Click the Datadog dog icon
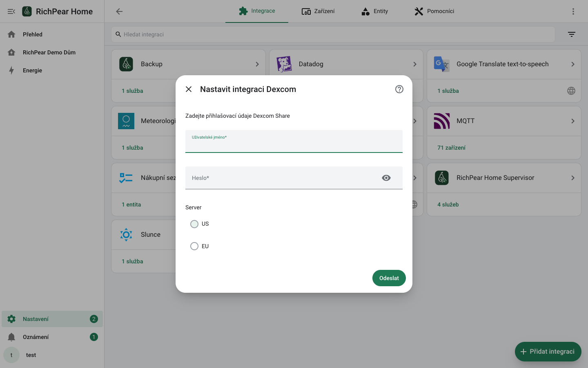Image resolution: width=588 pixels, height=368 pixels. [x=284, y=64]
